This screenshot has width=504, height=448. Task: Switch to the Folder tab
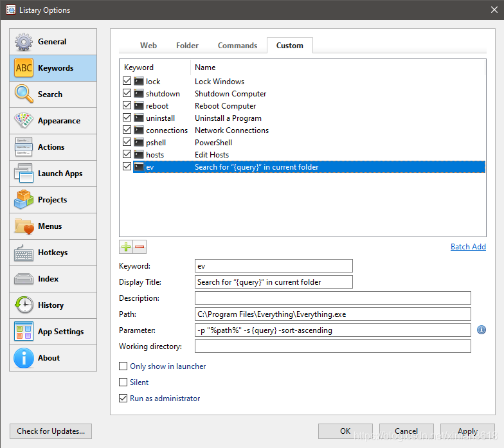(188, 46)
